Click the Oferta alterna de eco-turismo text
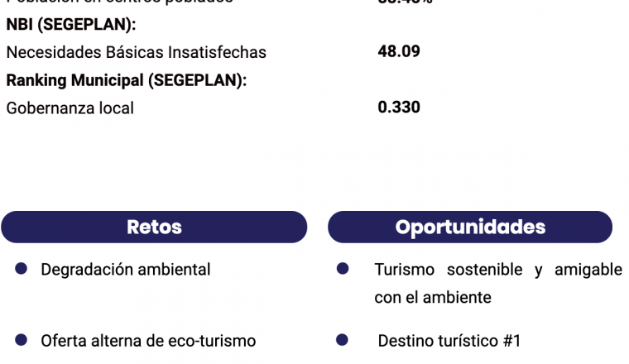The height and width of the screenshot is (364, 629). click(x=148, y=341)
